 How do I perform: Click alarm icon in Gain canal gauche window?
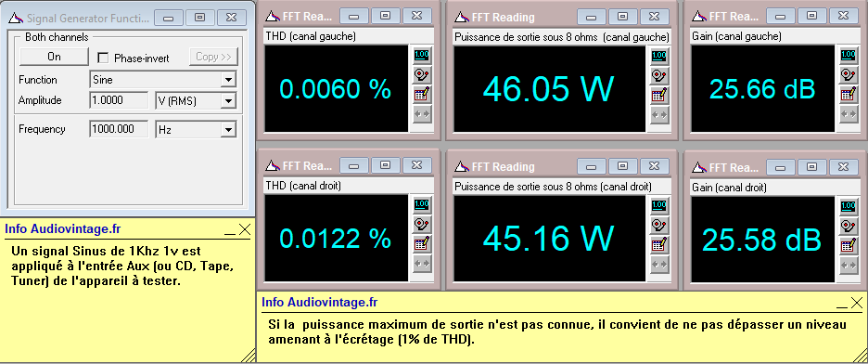(848, 74)
